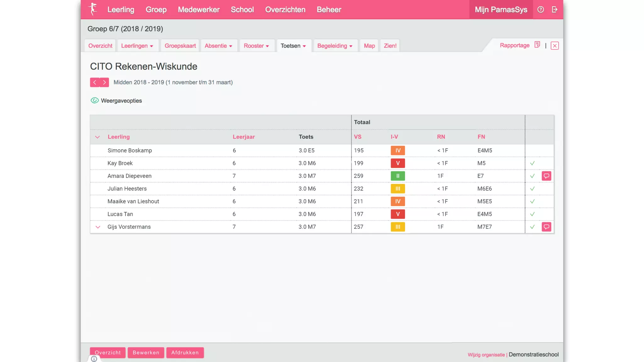
Task: Toggle Weergaveopties eye icon
Action: [94, 101]
